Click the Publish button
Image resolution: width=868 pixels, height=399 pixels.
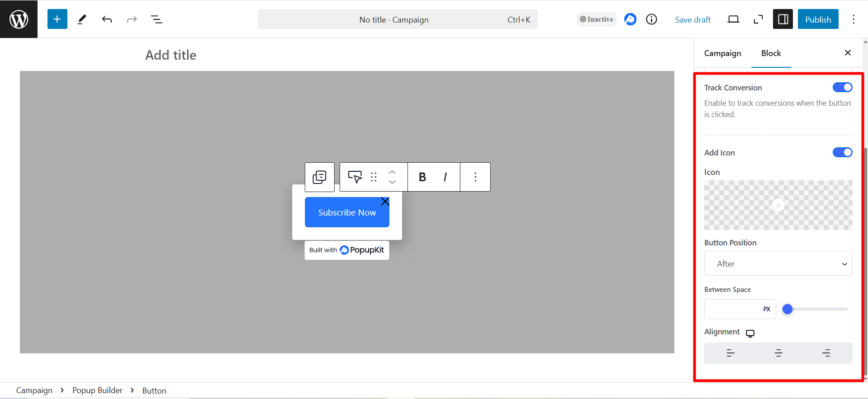(818, 19)
